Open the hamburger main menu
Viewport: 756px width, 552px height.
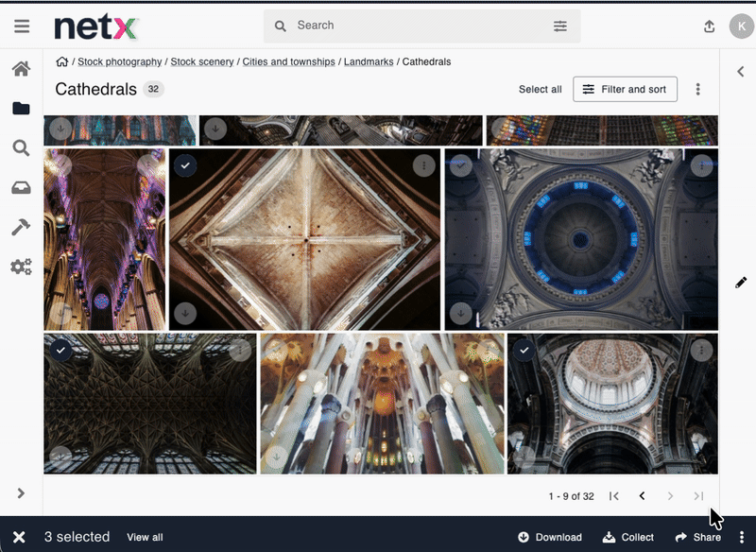pyautogui.click(x=21, y=26)
